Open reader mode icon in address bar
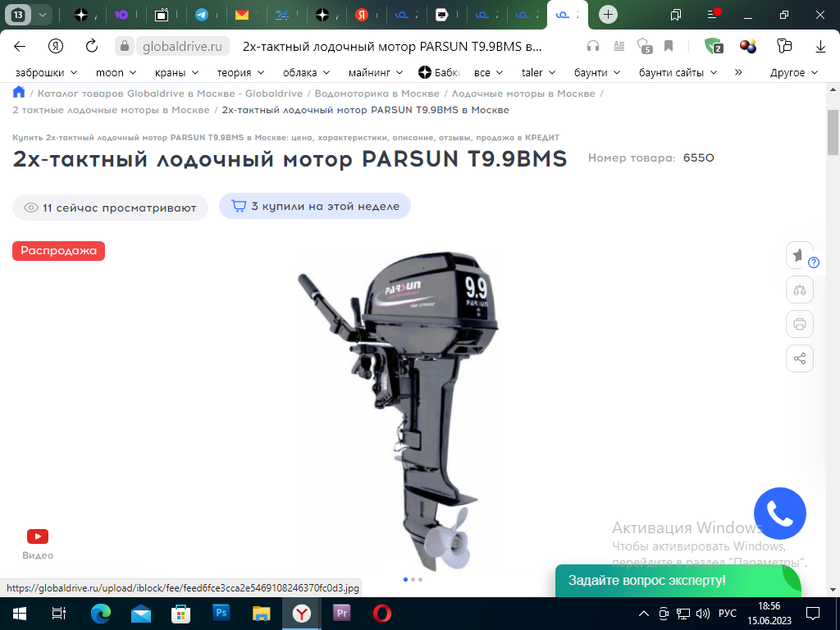 619,46
